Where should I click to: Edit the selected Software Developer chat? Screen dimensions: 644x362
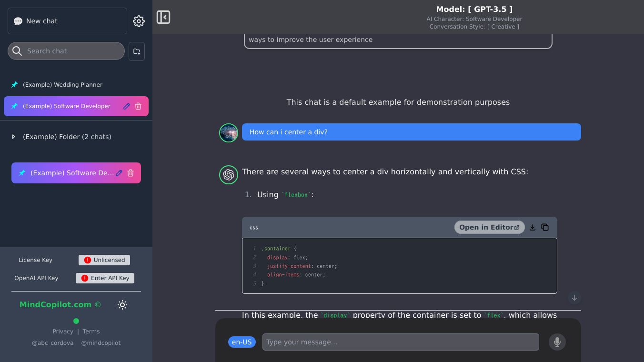point(126,106)
